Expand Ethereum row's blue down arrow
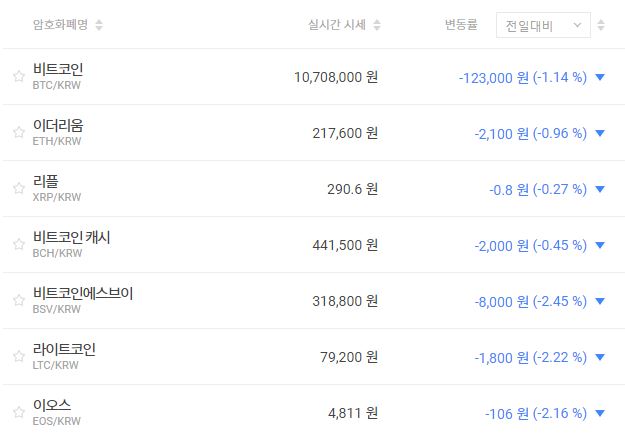 (x=600, y=133)
